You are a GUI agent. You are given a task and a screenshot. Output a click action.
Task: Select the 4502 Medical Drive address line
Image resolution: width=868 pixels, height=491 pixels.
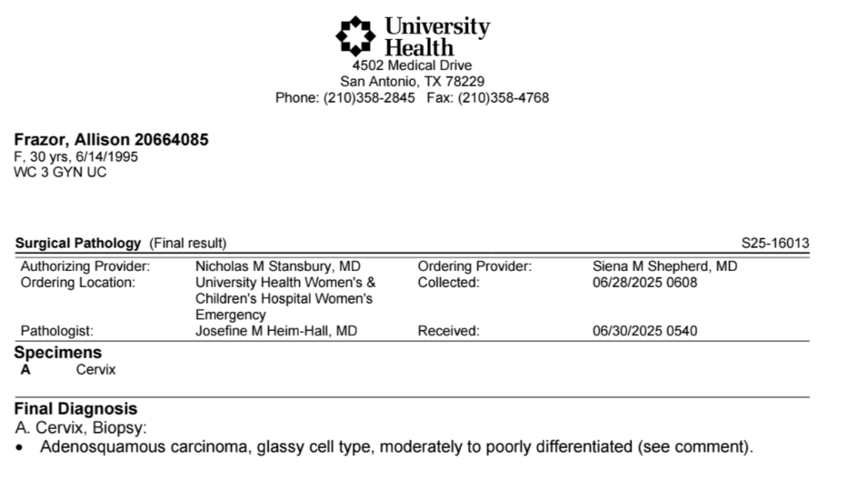[x=413, y=65]
